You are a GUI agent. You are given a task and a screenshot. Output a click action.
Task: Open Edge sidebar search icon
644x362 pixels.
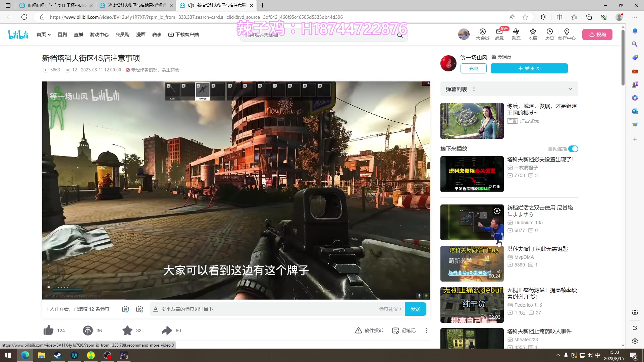[x=635, y=44]
